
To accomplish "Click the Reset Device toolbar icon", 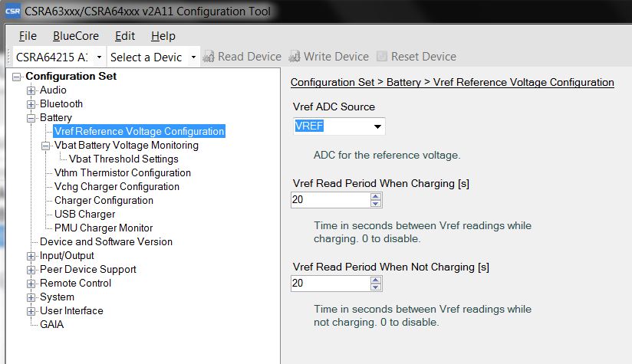I will click(382, 57).
